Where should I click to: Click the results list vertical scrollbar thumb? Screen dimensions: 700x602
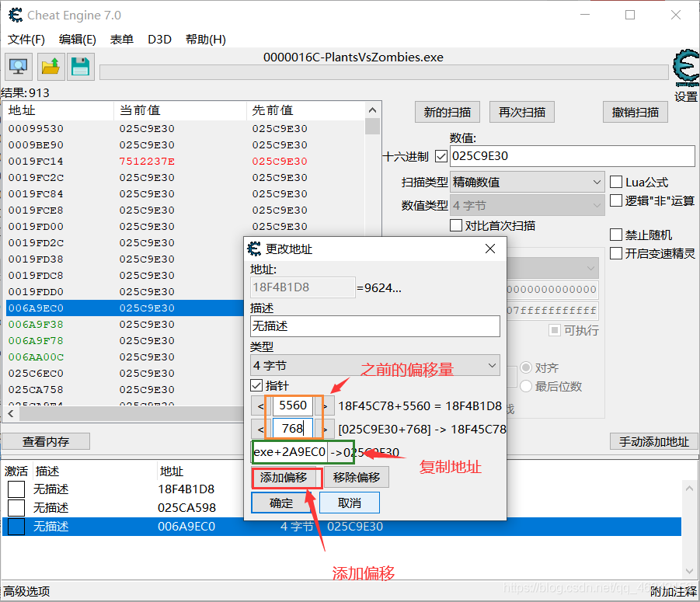coord(372,126)
